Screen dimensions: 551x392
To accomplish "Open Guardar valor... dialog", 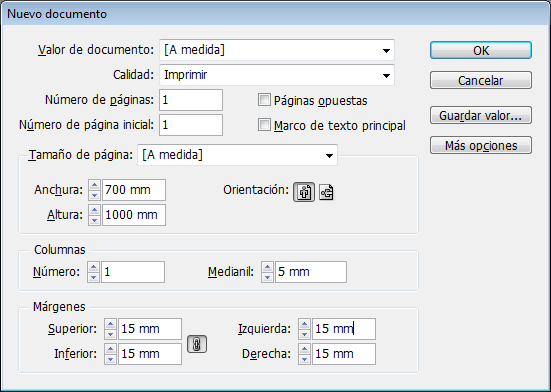I will (481, 115).
